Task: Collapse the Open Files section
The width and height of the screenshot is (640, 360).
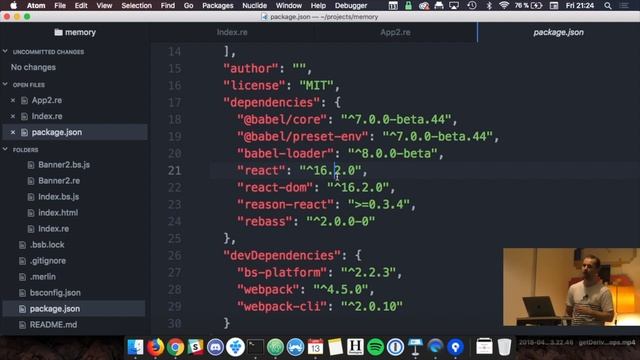Action: tap(5, 84)
